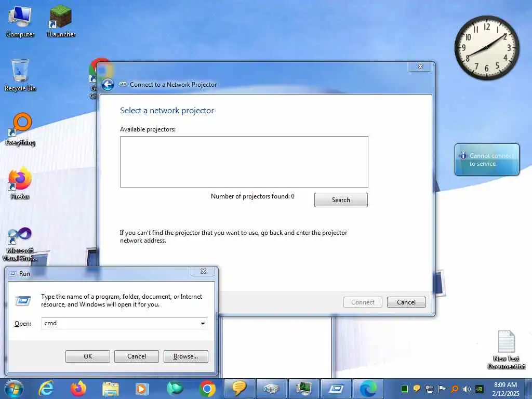Image resolution: width=532 pixels, height=399 pixels.
Task: Open the volume speaker tray icon
Action: [467, 389]
